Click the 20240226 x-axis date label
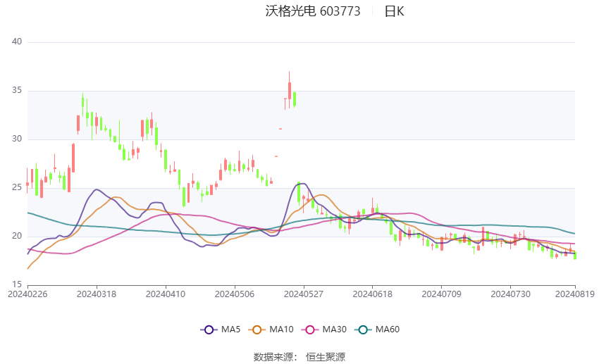 pyautogui.click(x=27, y=294)
